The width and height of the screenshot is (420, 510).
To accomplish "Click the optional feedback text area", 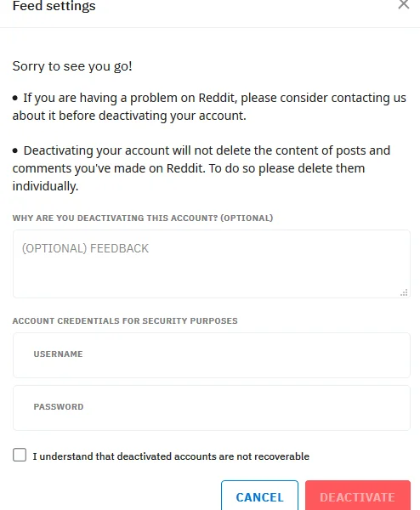I will (212, 263).
